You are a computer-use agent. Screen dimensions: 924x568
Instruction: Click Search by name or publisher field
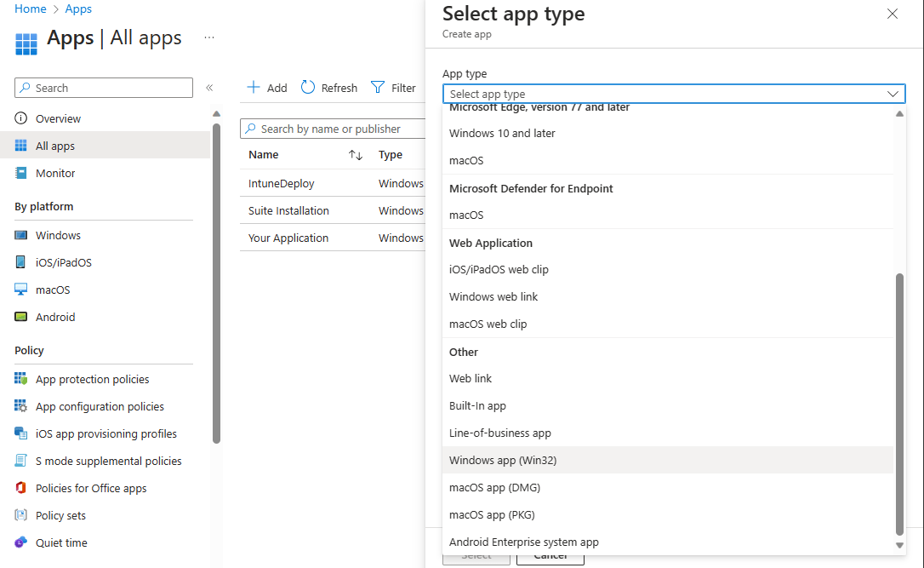tap(333, 129)
